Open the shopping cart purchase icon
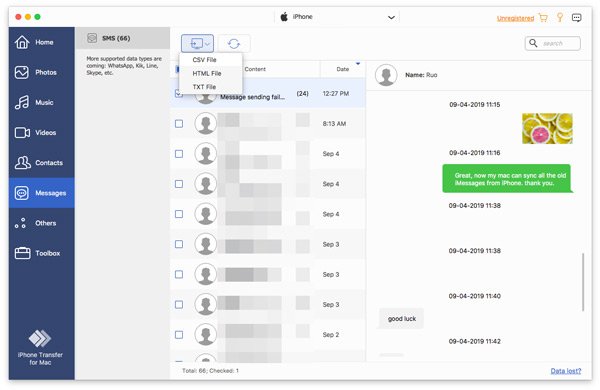Image resolution: width=600 pixels, height=390 pixels. click(543, 18)
